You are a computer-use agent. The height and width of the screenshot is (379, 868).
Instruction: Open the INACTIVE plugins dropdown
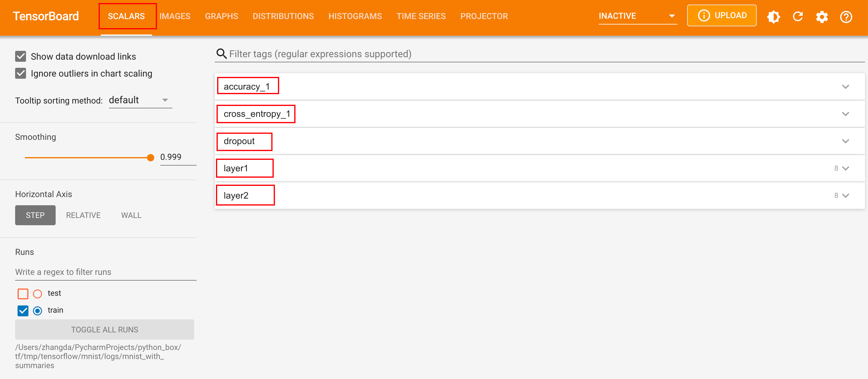coord(637,16)
